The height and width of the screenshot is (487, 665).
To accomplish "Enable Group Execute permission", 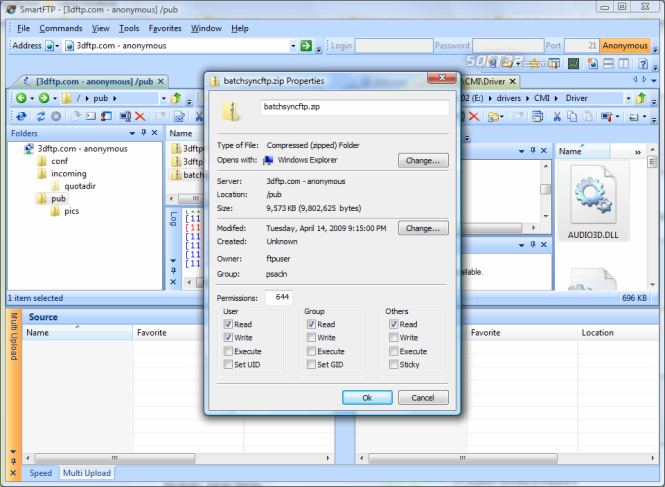I will pyautogui.click(x=311, y=351).
